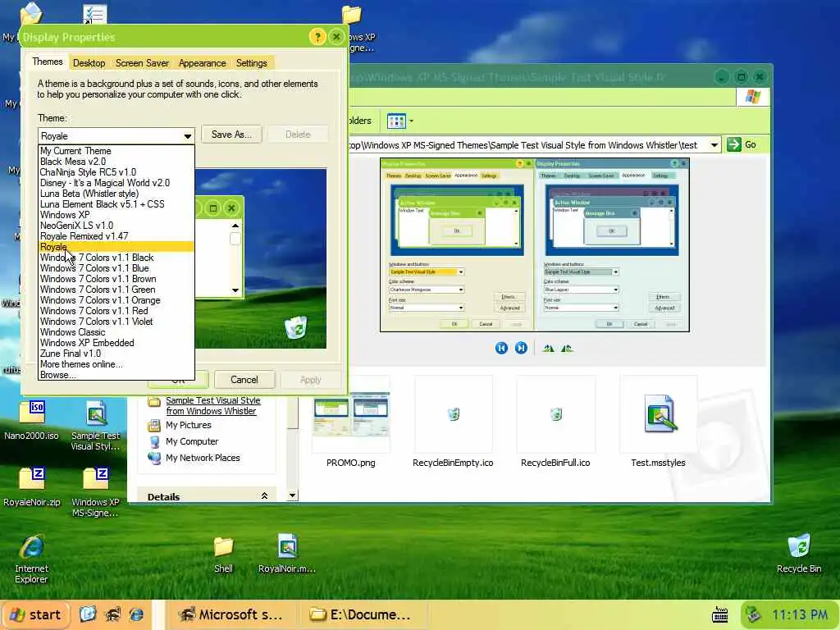Switch to Microsoft s... taskbar button
Viewport: 840px width, 630px height.
click(x=231, y=614)
